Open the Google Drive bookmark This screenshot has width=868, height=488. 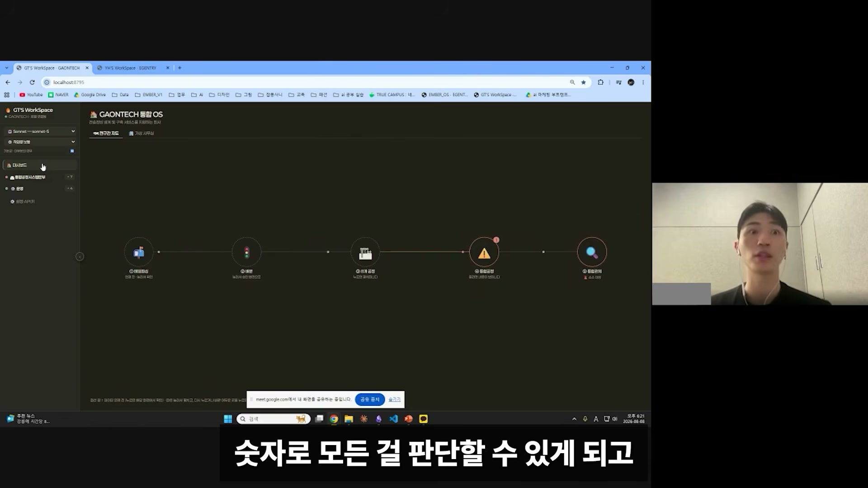(x=90, y=95)
